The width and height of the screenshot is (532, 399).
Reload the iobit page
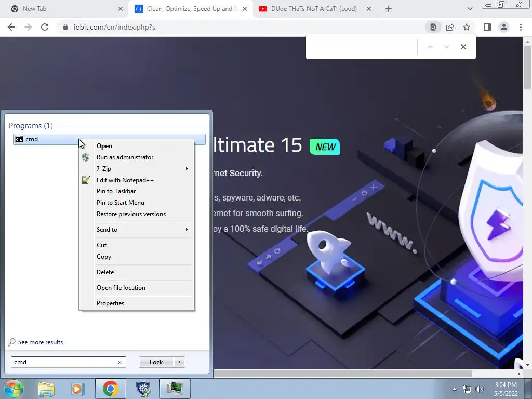(45, 27)
